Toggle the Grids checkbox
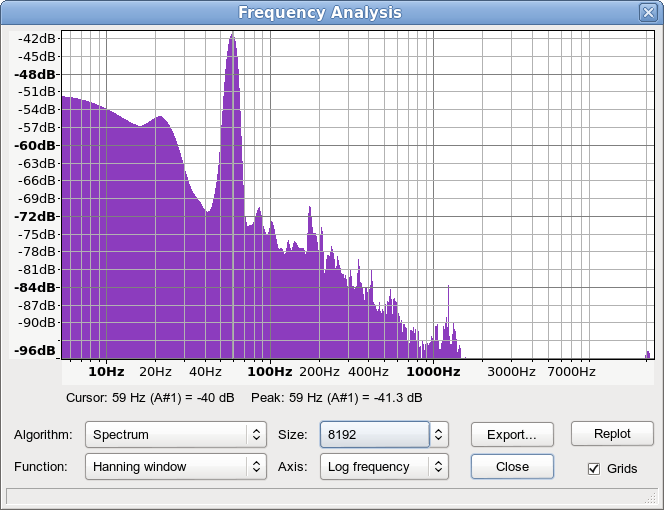 594,468
